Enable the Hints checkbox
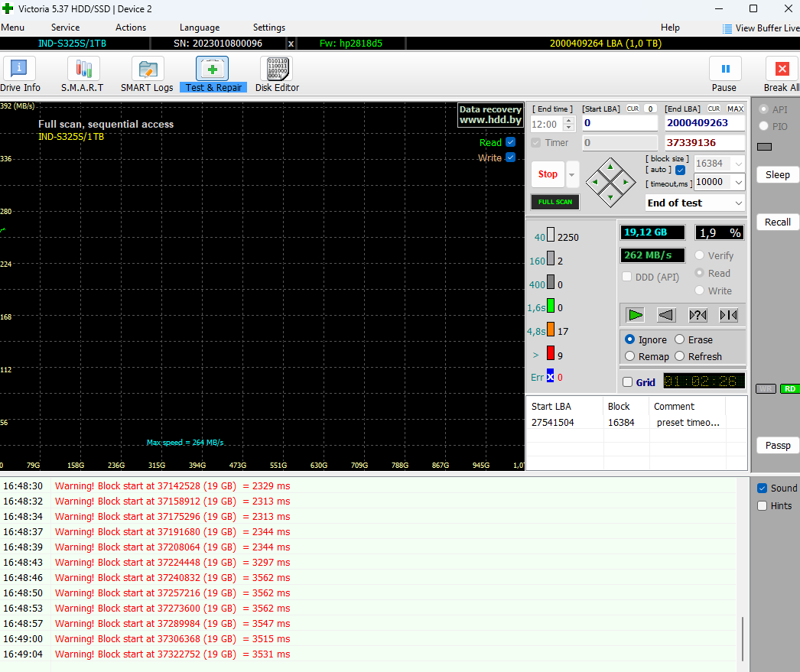Screen dimensions: 800x672 (763, 506)
